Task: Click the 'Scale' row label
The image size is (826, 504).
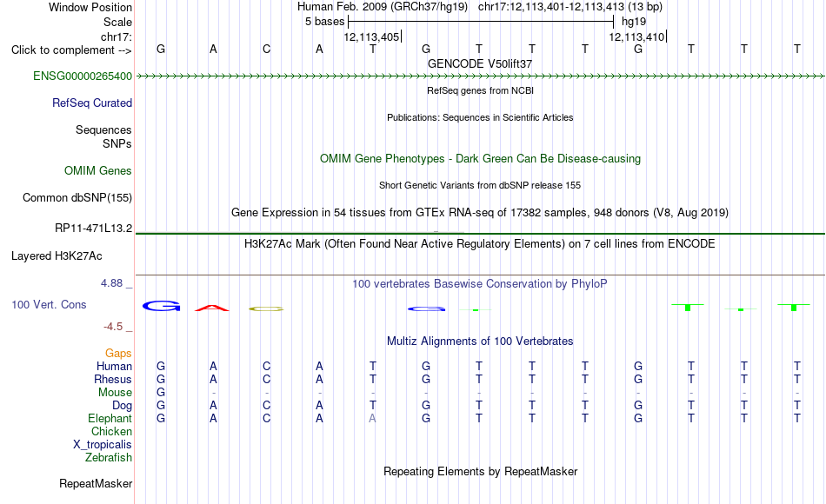Action: point(117,22)
